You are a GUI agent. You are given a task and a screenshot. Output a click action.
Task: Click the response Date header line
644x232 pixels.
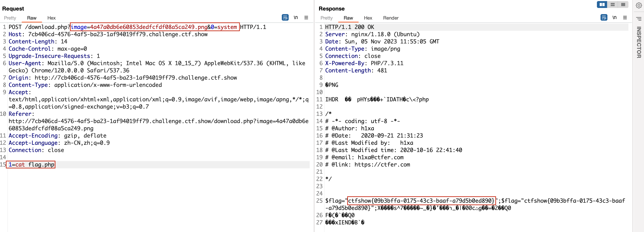382,41
